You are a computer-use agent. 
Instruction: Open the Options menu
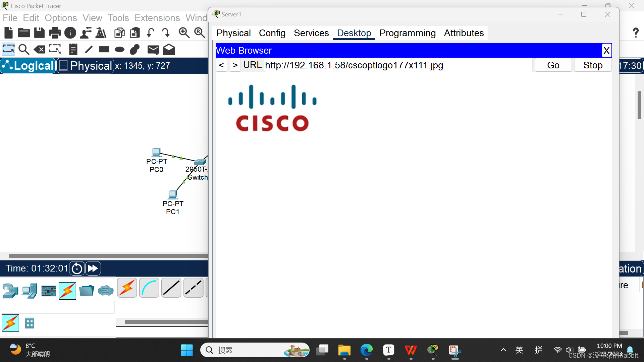click(x=61, y=18)
